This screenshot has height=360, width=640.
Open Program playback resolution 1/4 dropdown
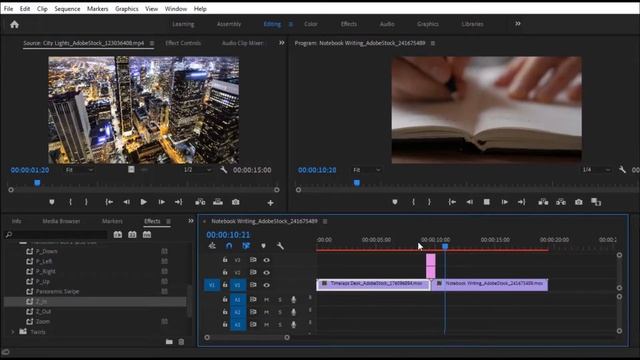(x=596, y=169)
